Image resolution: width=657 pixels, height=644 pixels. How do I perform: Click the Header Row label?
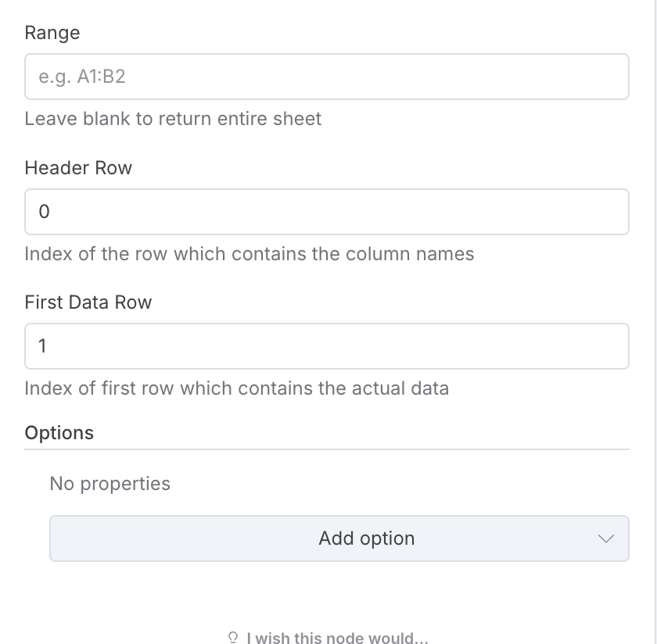78,168
